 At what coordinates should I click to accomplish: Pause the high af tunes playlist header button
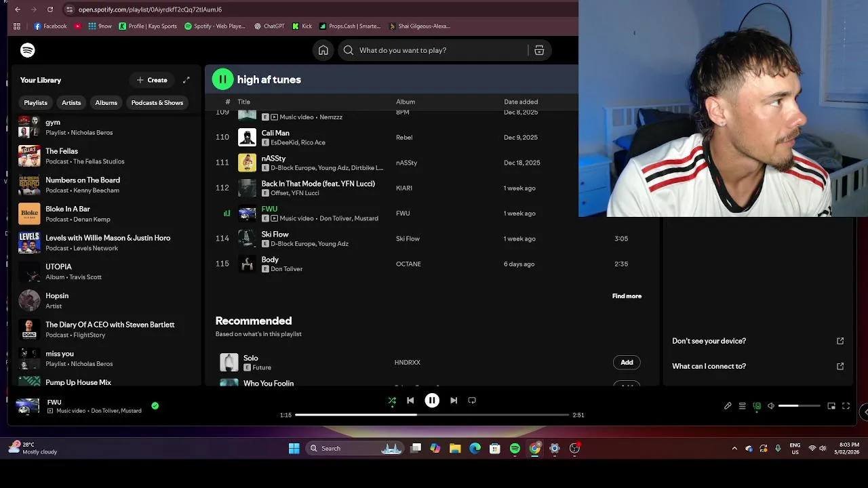coord(222,79)
